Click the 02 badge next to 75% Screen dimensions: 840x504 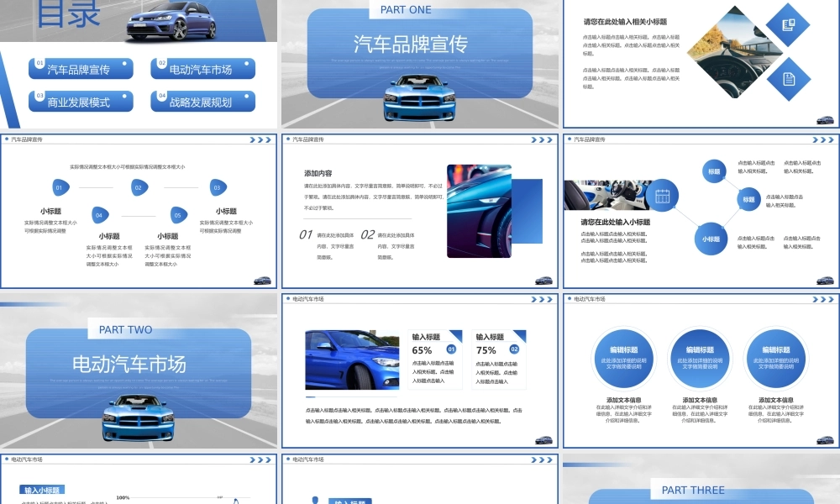(x=514, y=349)
